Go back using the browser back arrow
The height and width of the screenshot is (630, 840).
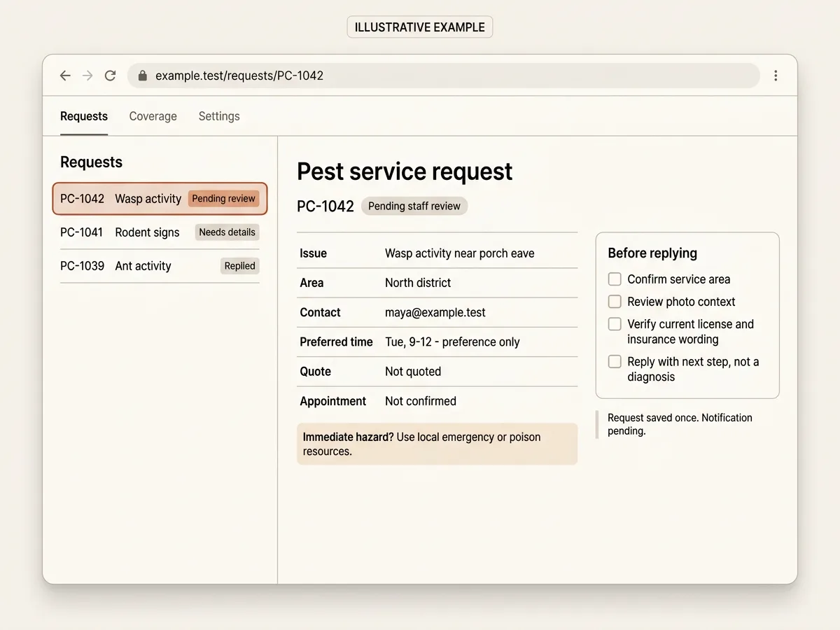[65, 76]
